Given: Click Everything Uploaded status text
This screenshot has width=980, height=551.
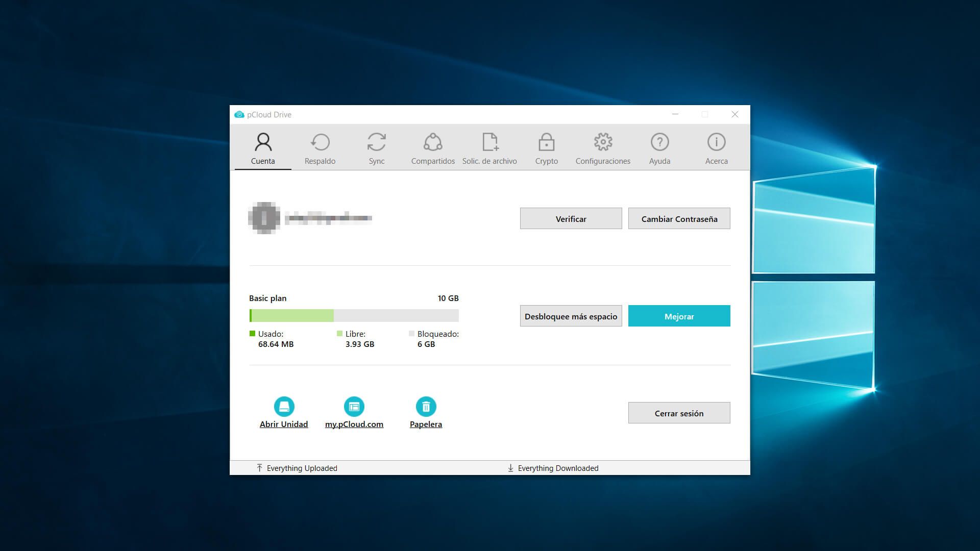Looking at the screenshot, I should pyautogui.click(x=302, y=468).
